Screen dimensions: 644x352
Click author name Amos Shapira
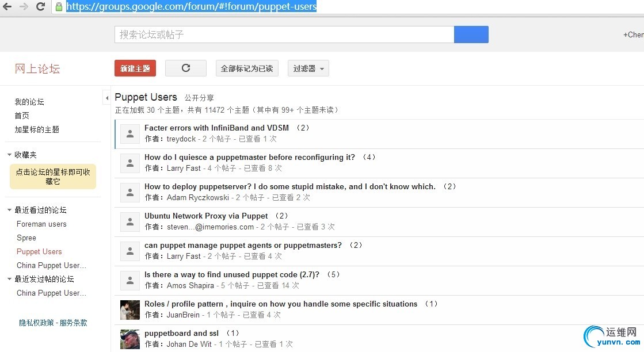[190, 285]
